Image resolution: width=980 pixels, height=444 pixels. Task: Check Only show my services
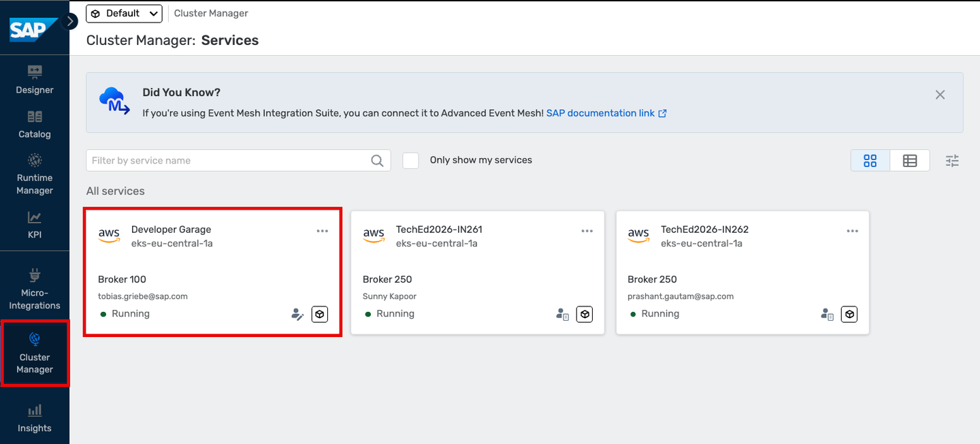coord(410,161)
